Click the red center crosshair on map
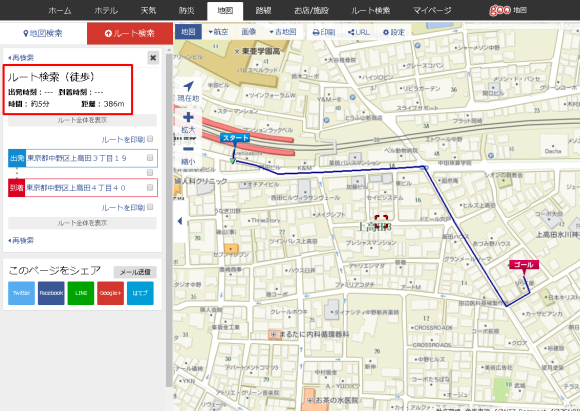Screen dimensions: 580x411 (381, 221)
